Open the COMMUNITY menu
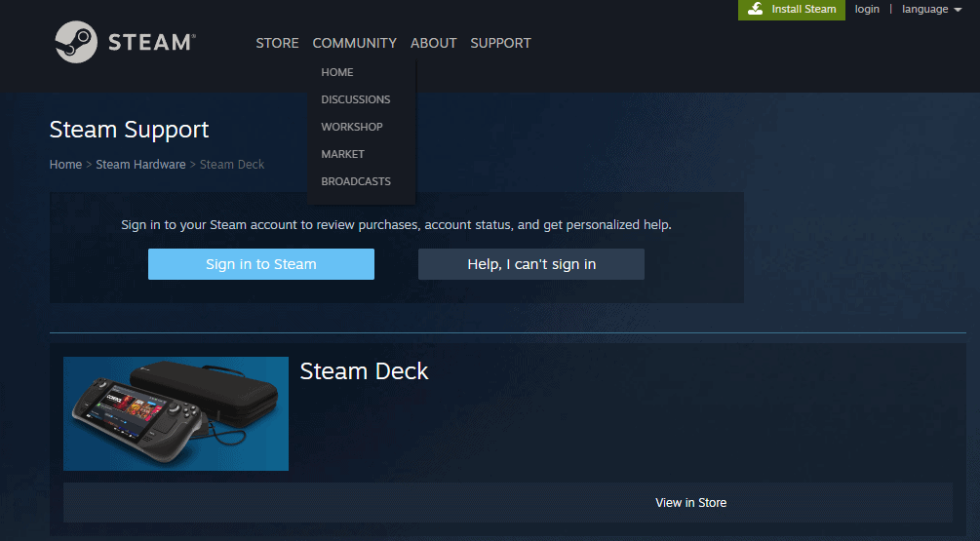 click(x=354, y=43)
